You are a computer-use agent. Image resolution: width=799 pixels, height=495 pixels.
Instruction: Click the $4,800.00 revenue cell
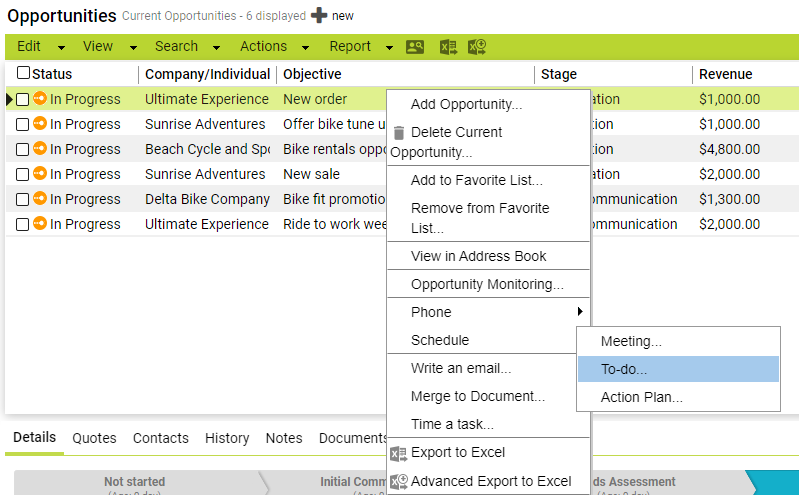tap(730, 149)
